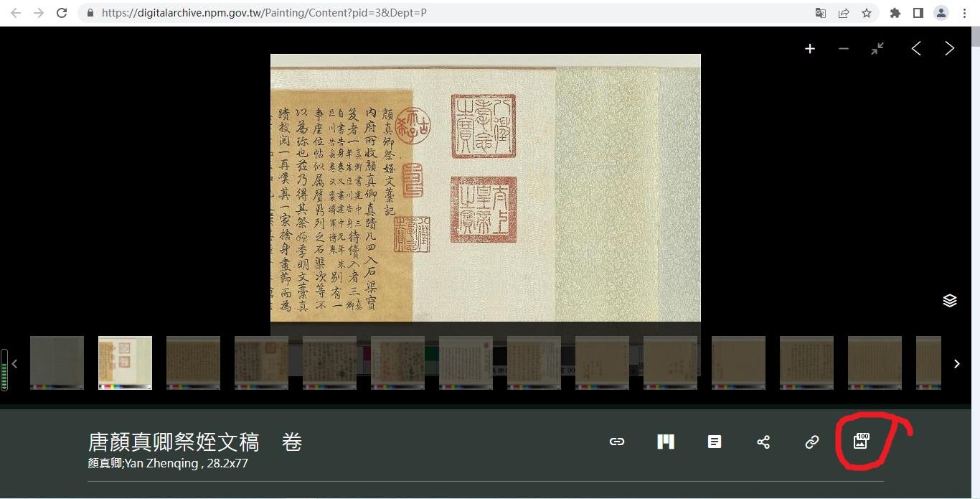
Task: Click the diagonal chain-link icon beside share
Action: [812, 442]
